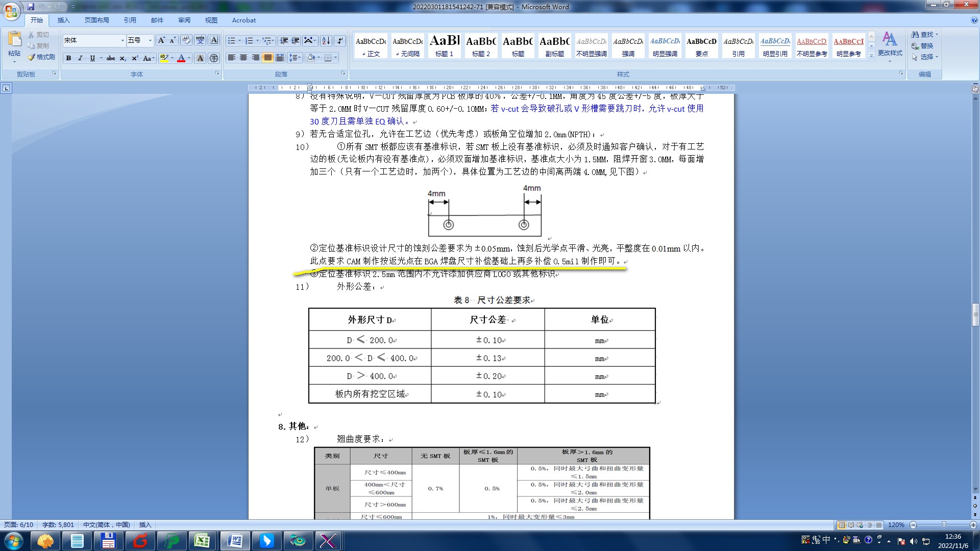Click the grow font size icon

pyautogui.click(x=161, y=41)
